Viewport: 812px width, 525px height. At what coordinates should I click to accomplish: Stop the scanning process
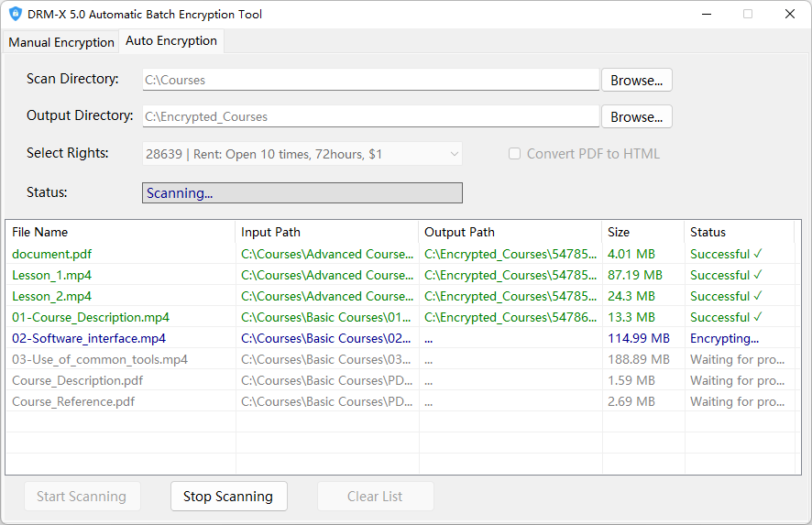point(228,496)
